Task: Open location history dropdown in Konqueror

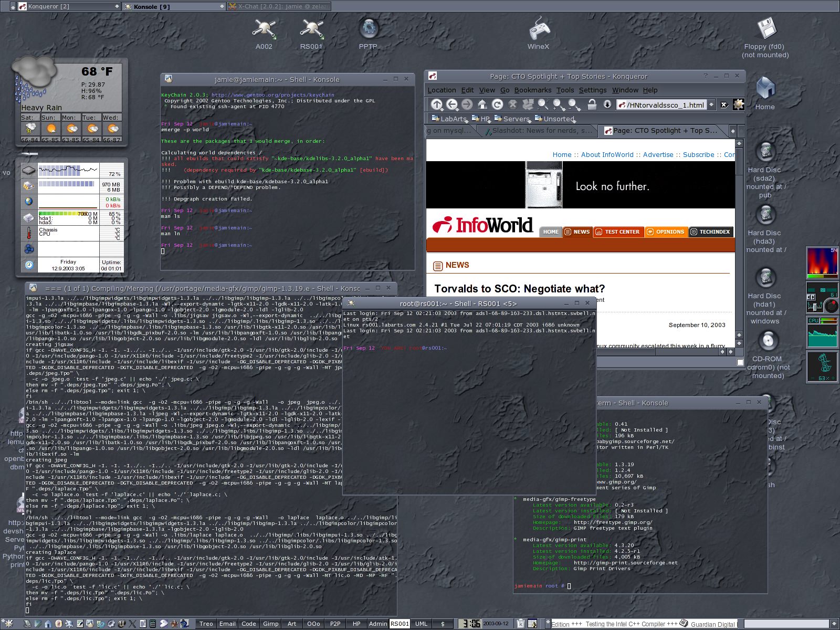Action: coord(711,104)
